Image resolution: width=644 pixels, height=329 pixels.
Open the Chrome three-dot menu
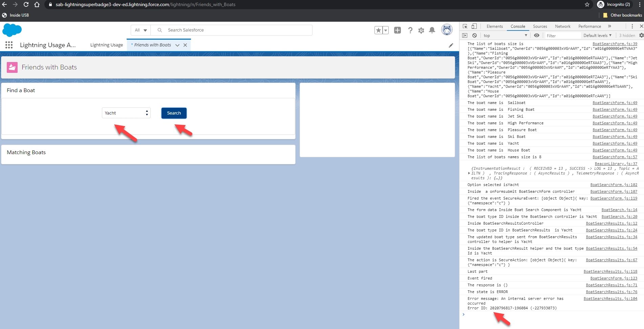click(x=639, y=4)
